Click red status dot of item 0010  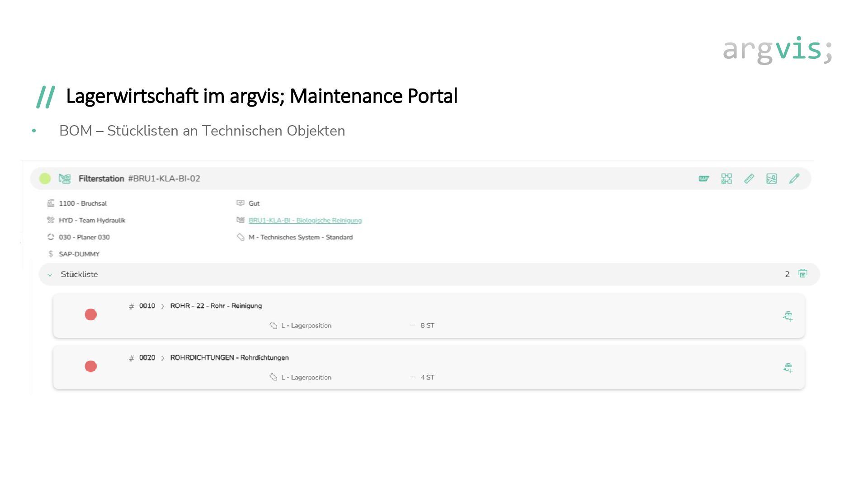point(91,314)
